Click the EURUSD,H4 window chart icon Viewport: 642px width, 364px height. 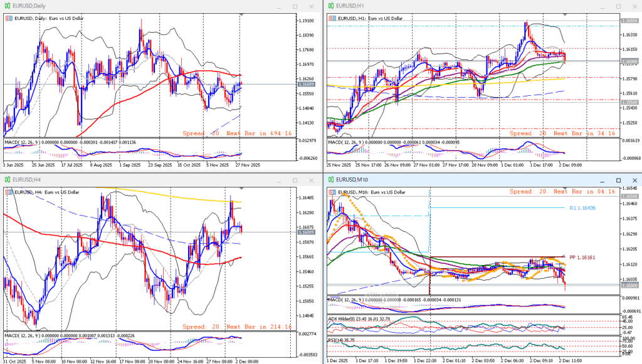[x=7, y=179]
